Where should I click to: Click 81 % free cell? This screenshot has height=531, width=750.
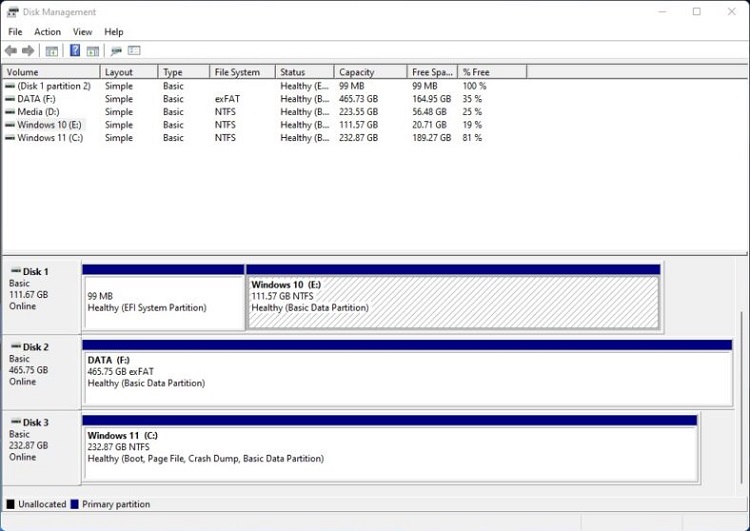[x=472, y=138]
